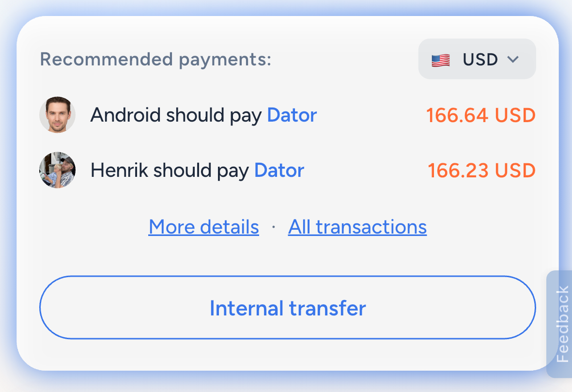The image size is (572, 392).
Task: Click "should pay" text in Android's row
Action: point(214,115)
